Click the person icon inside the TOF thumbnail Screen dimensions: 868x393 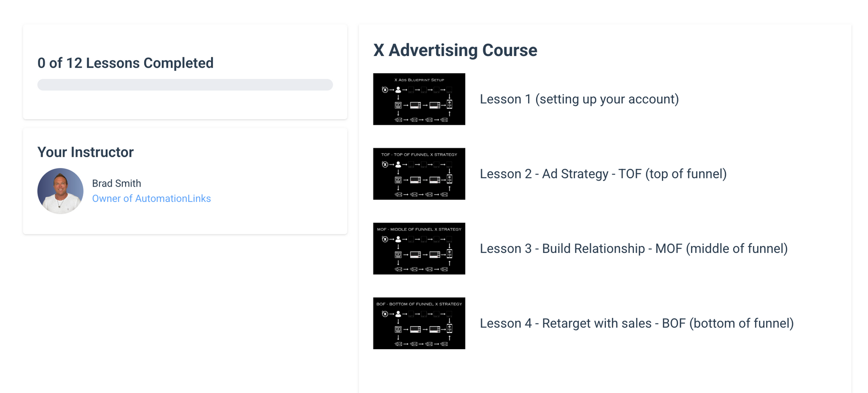(397, 164)
